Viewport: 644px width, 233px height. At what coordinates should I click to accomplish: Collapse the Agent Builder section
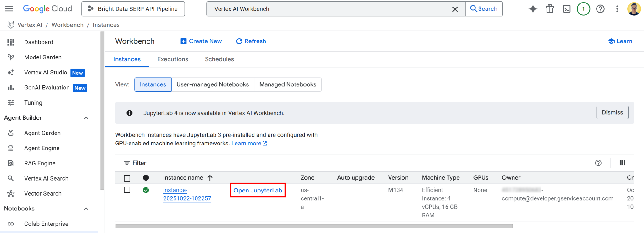pyautogui.click(x=86, y=118)
